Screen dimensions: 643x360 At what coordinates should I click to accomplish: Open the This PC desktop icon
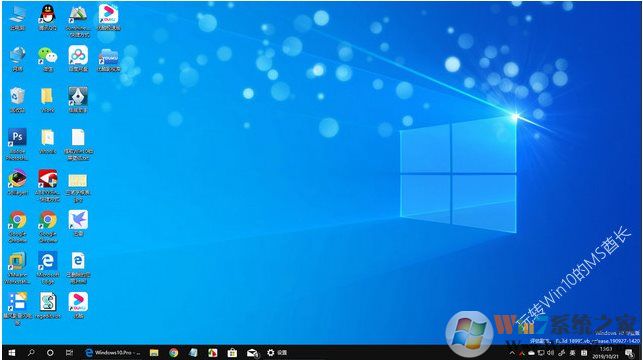tap(17, 17)
